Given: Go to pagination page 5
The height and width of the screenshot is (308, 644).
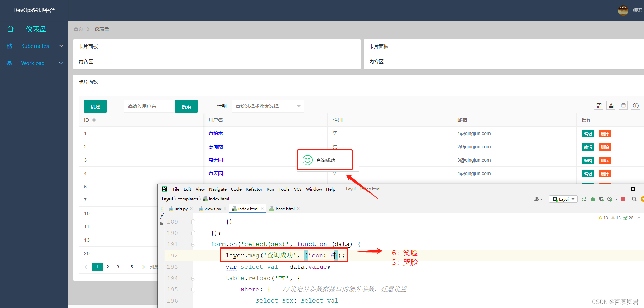Looking at the screenshot, I should (x=132, y=267).
